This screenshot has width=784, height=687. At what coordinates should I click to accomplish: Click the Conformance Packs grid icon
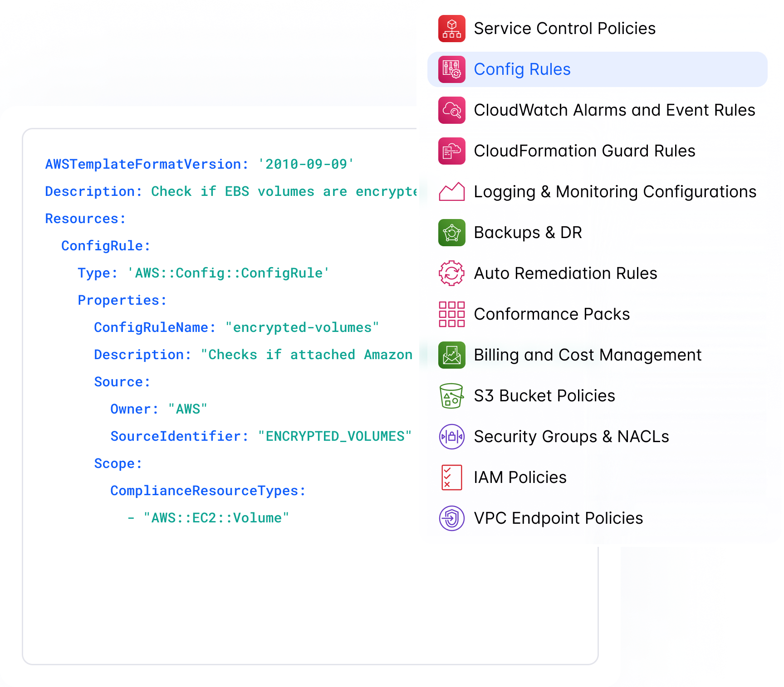(x=451, y=314)
